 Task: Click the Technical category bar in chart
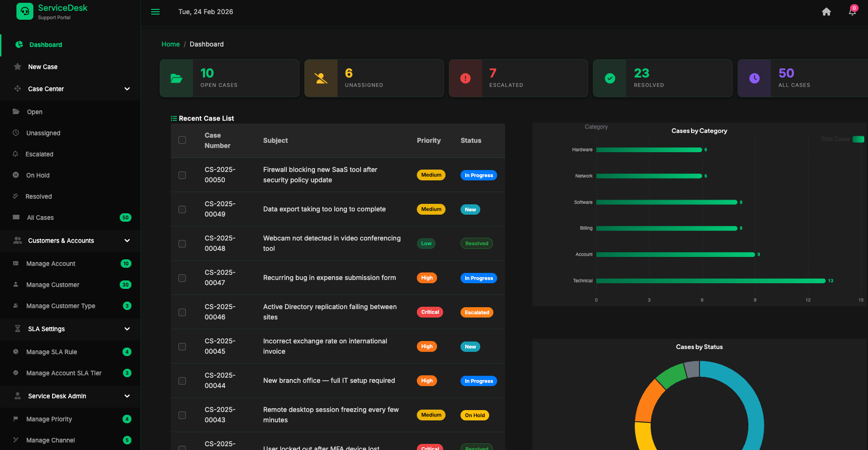tap(710, 281)
